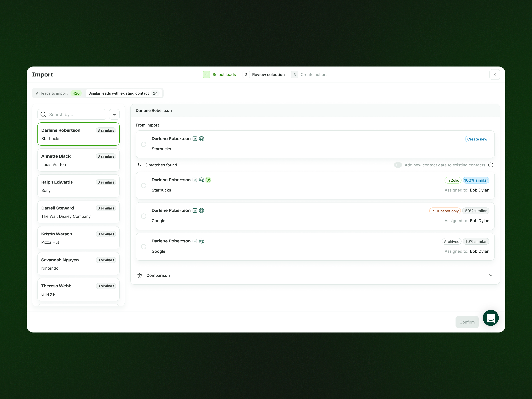Click the globe icon on the 60% similar match
532x399 pixels.
click(x=201, y=210)
